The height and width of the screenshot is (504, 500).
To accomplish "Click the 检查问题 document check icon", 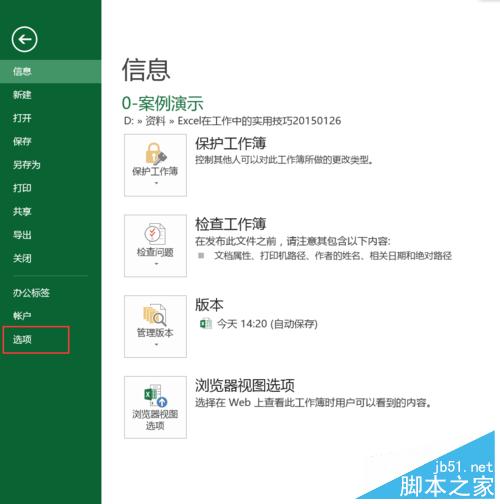I will 155,234.
